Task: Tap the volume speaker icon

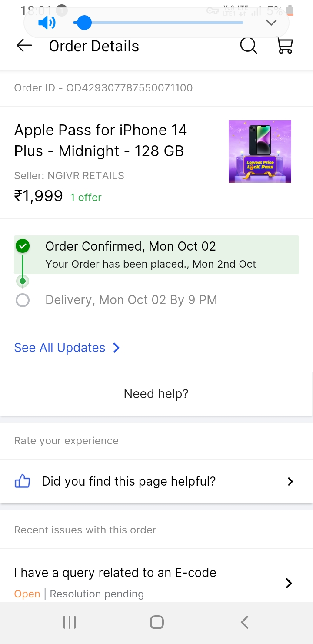Action: click(x=47, y=23)
